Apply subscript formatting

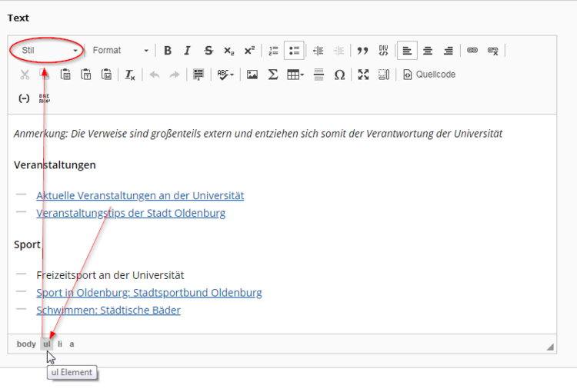tap(229, 51)
